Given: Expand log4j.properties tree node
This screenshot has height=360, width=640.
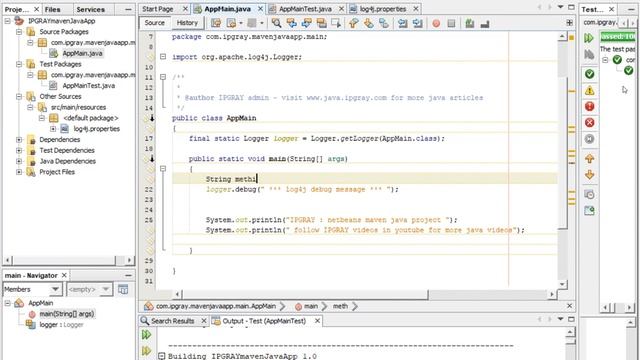Looking at the screenshot, I should click(x=53, y=129).
